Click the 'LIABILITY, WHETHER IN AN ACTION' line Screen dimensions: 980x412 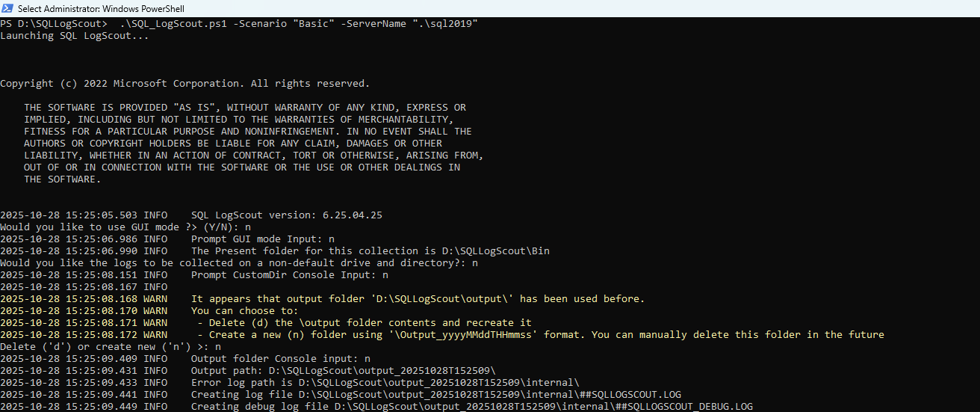[254, 156]
